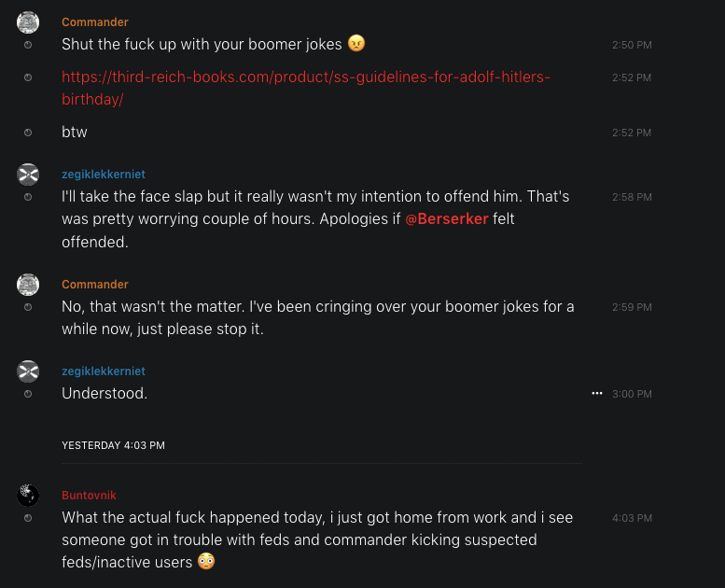This screenshot has width=725, height=588.
Task: Click the flushed face emoji in Buntovnik's message
Action: (x=207, y=562)
